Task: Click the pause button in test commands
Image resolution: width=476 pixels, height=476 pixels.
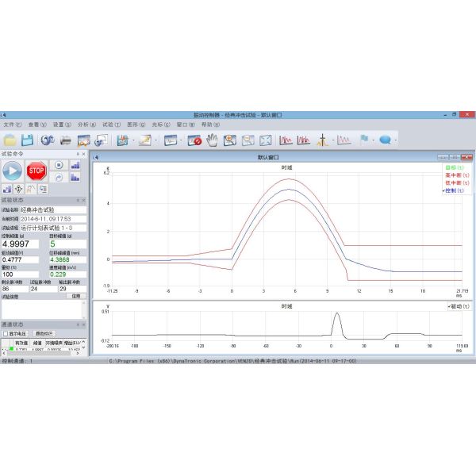Action: point(59,165)
